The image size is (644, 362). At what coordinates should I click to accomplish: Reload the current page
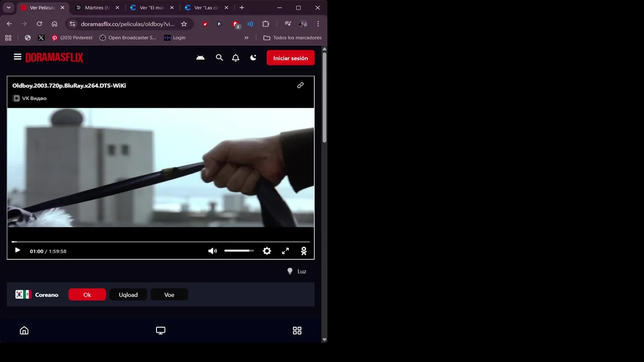39,24
